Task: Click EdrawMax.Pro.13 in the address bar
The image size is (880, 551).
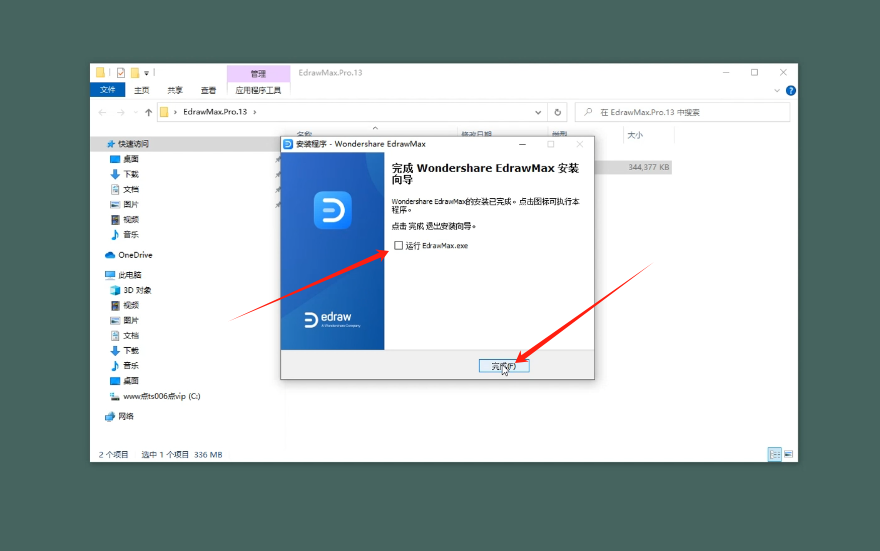Action: coord(215,112)
